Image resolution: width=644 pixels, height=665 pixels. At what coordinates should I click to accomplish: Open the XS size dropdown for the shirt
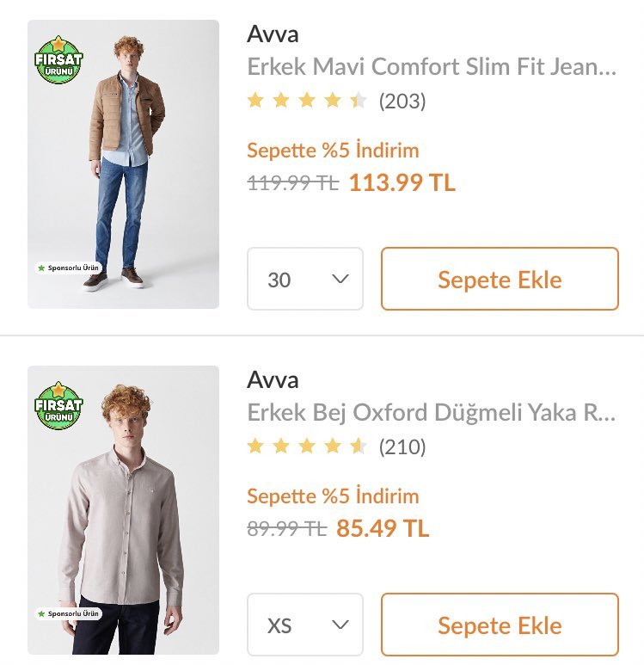click(x=305, y=625)
